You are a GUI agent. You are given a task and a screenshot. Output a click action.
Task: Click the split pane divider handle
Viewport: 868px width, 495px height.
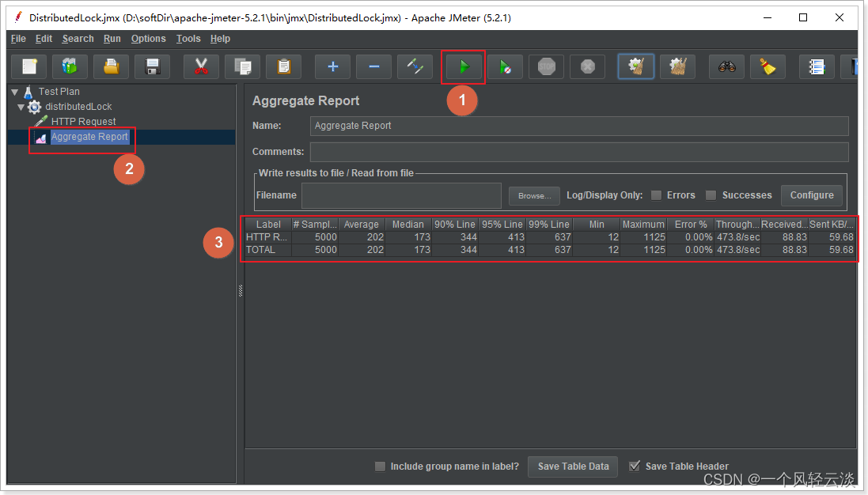(x=241, y=290)
